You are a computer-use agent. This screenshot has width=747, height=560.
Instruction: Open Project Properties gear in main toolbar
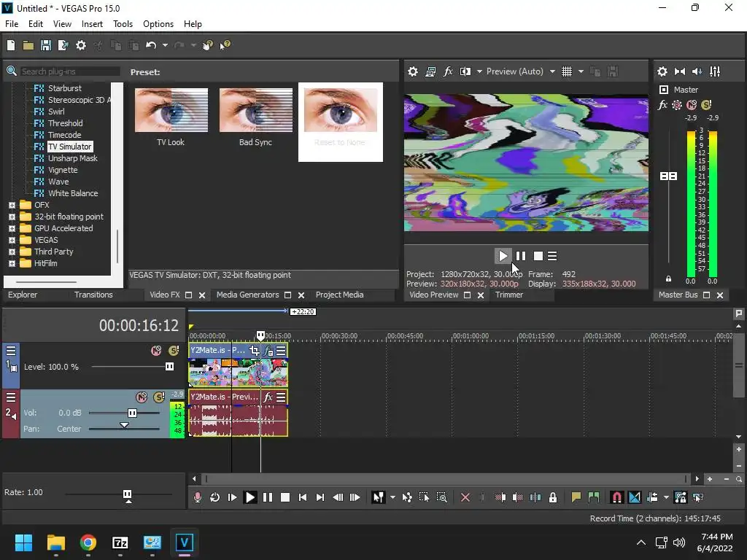tap(81, 45)
